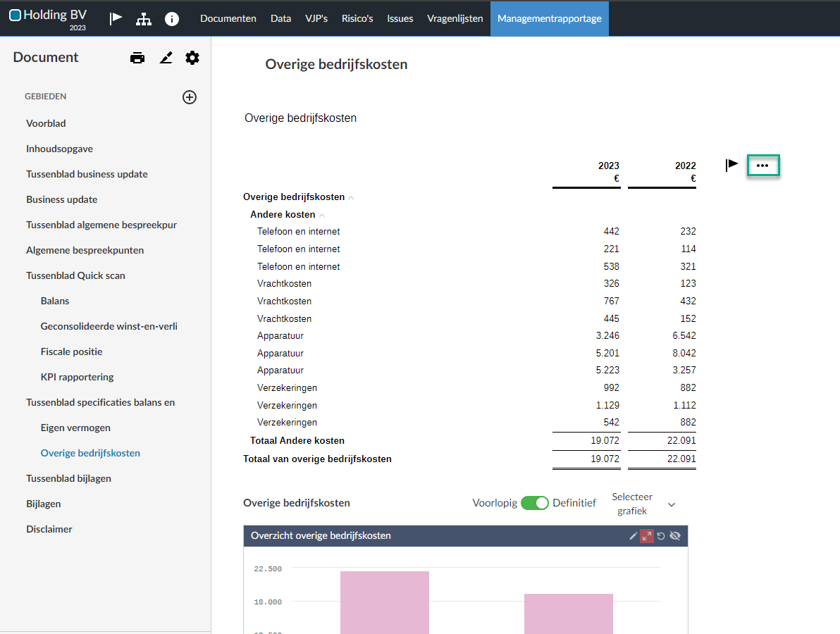Select Overige bedrijfskosten in the sidebar
Screen dimensions: 840x634
pos(90,453)
